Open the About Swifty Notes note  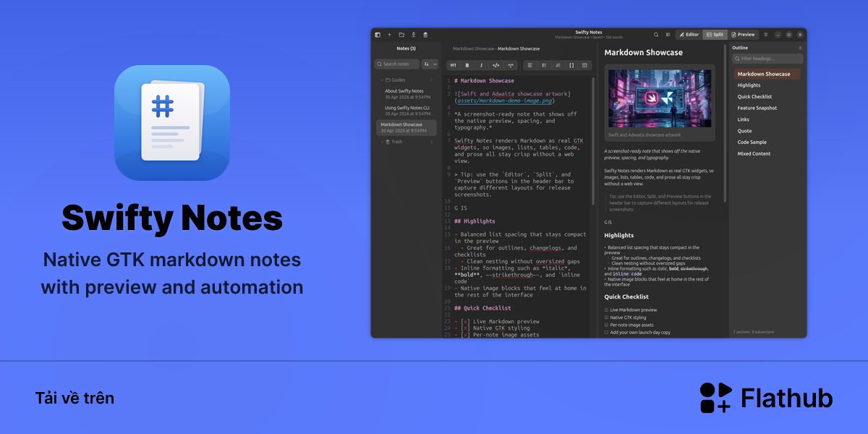[x=406, y=94]
